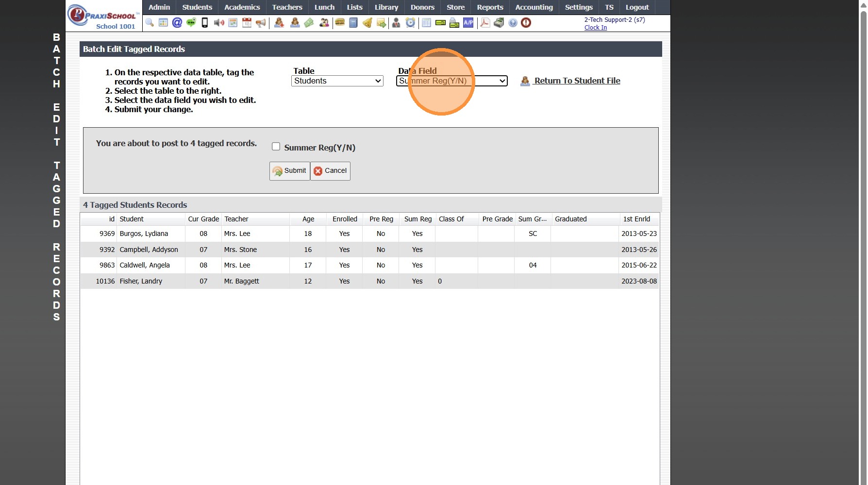Open the email @ icon
The width and height of the screenshot is (868, 485).
click(177, 23)
